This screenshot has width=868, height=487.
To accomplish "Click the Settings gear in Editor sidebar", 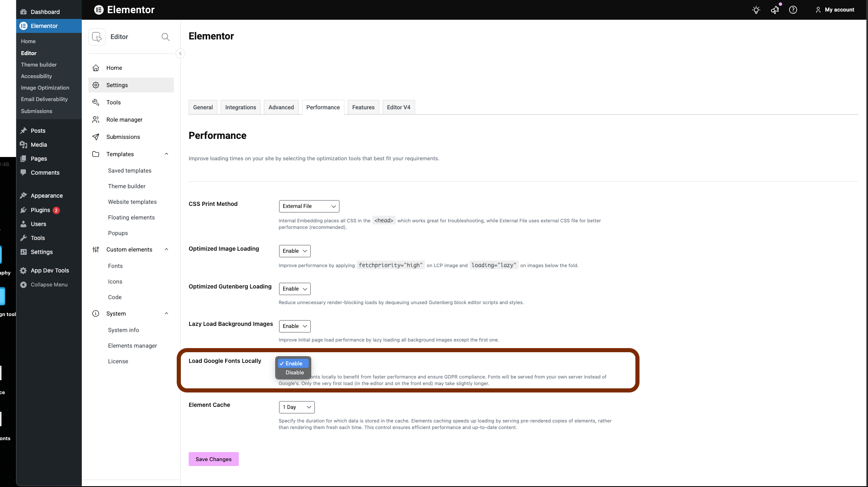I will [96, 85].
